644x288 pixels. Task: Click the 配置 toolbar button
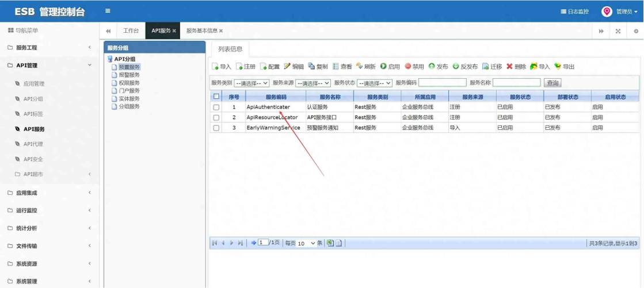point(270,67)
